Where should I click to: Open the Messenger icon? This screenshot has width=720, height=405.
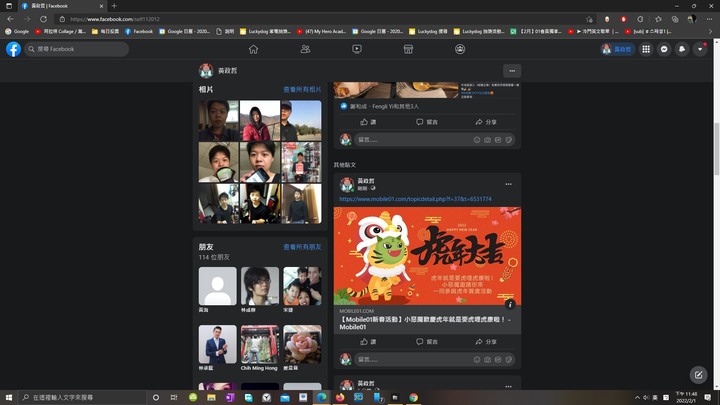click(664, 49)
